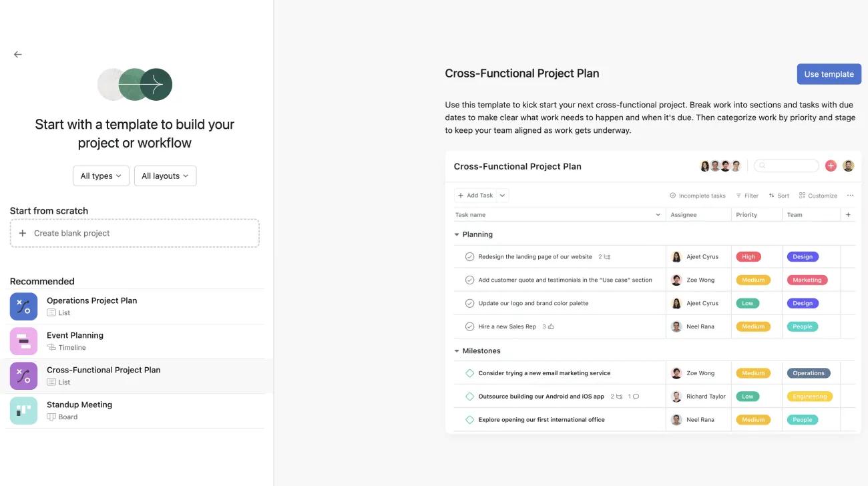
Task: Open the three-dot overflow menu
Action: 850,195
